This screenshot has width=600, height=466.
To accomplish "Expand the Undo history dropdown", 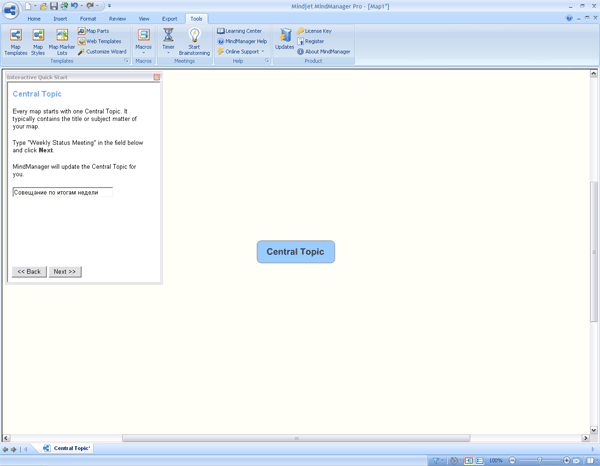I will [82, 6].
